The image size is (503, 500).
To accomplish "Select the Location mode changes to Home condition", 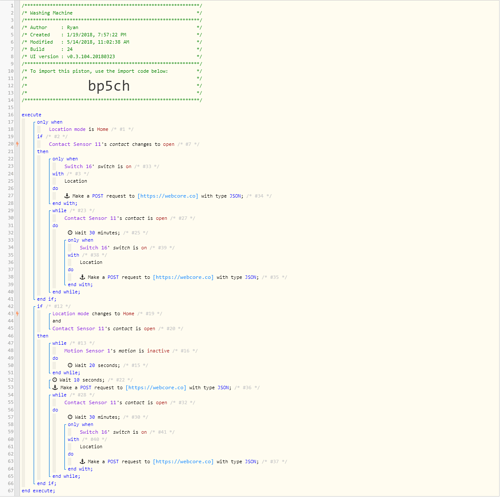I will click(x=93, y=314).
